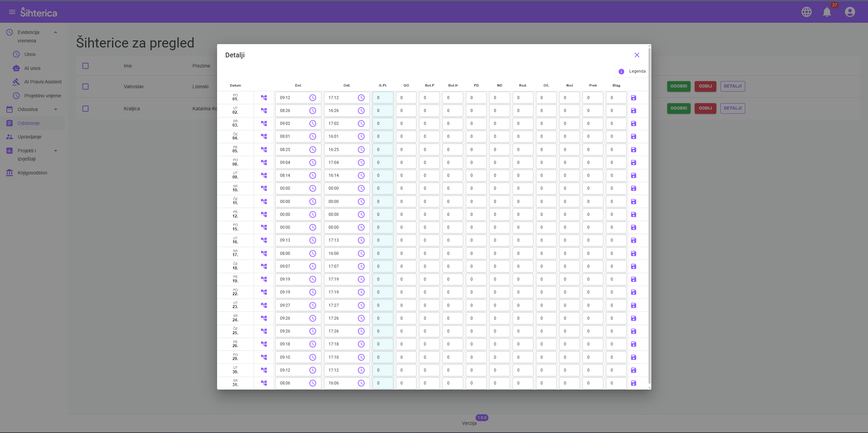Open project split icon for row 05.
868x433 pixels.
[x=264, y=150]
